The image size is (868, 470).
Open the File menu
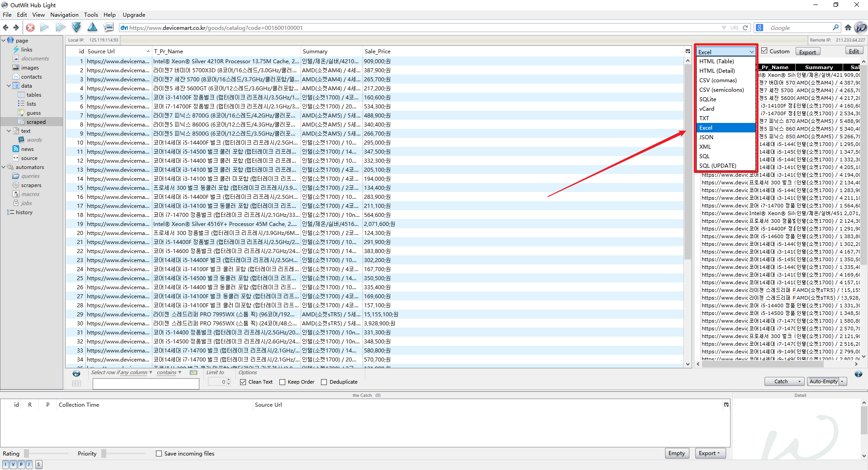tap(7, 14)
